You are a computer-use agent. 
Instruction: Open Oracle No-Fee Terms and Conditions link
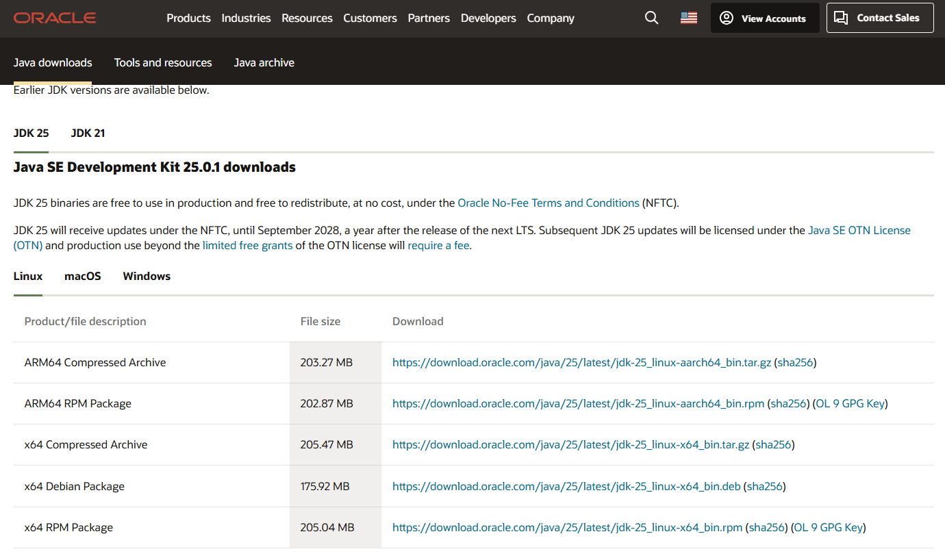[x=549, y=203]
